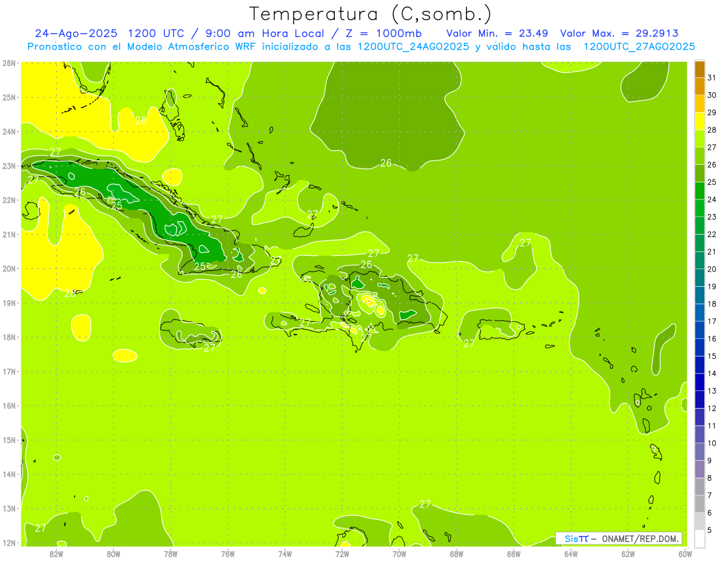Screen dimensions: 728x562
Task: Click the '1200UTC_24AGO2025' initialization time text
Action: pos(413,47)
